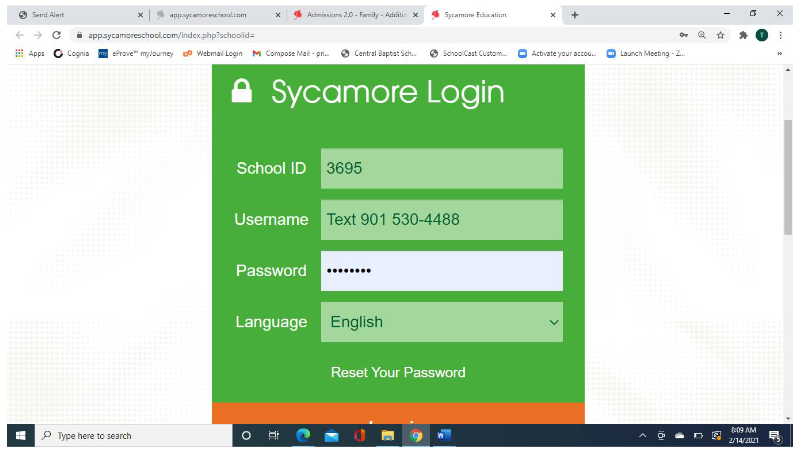The image size is (806, 451).
Task: Open saved password key icon in address bar
Action: [x=683, y=35]
